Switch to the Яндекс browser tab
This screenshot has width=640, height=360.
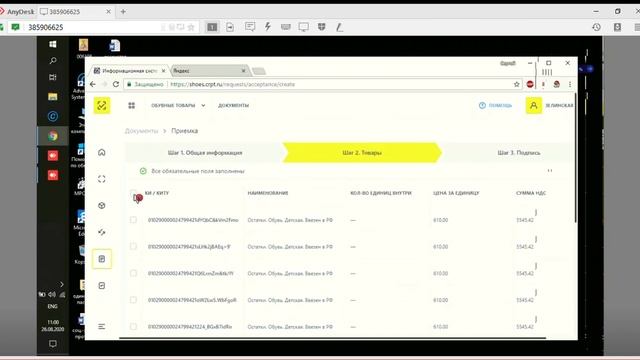(208, 71)
